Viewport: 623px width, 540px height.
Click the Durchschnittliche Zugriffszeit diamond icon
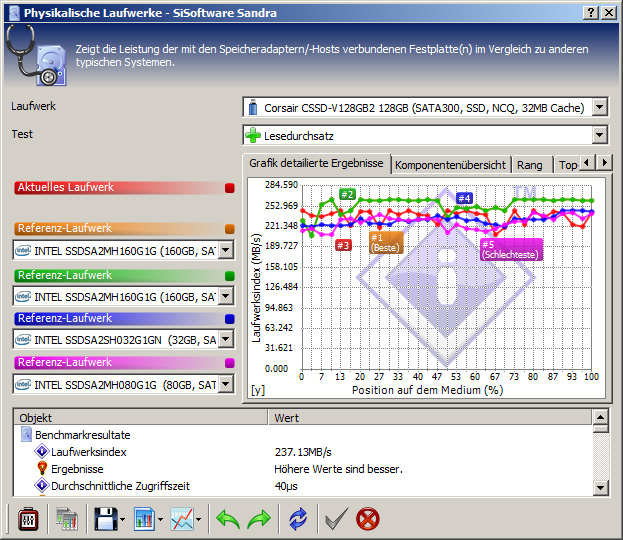pyautogui.click(x=42, y=486)
